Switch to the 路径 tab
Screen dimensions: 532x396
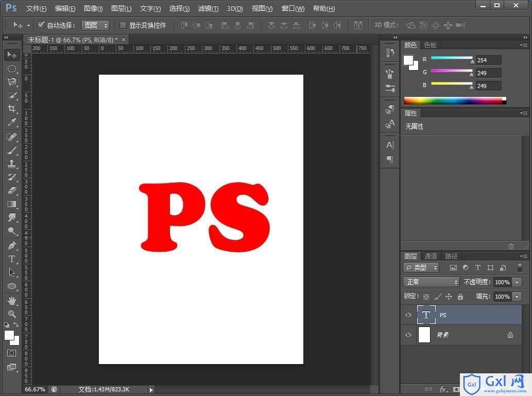[451, 256]
